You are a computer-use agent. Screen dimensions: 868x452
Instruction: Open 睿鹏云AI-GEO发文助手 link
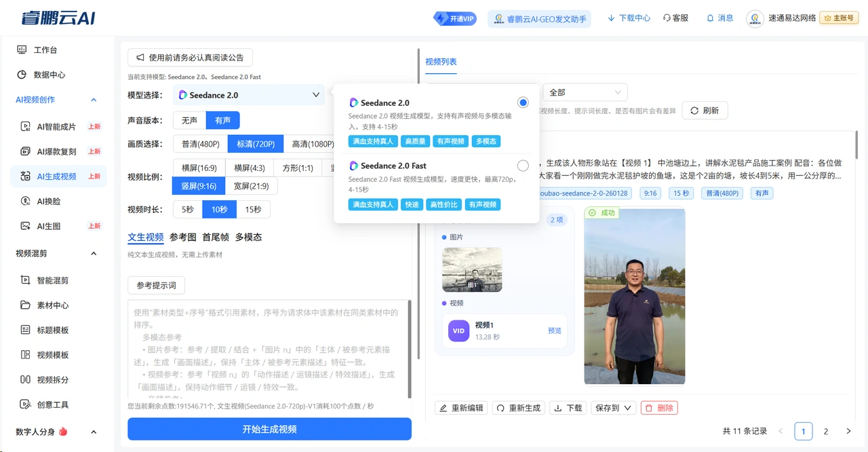coord(539,19)
